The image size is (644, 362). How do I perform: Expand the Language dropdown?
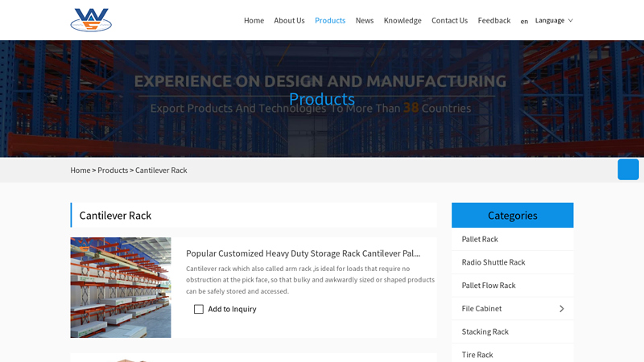(554, 21)
